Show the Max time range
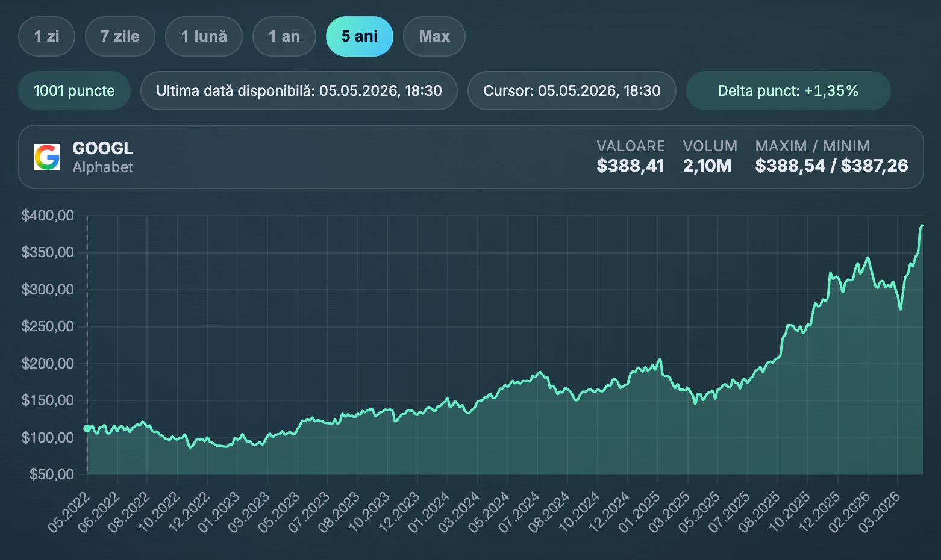This screenshot has height=560, width=941. [x=434, y=36]
